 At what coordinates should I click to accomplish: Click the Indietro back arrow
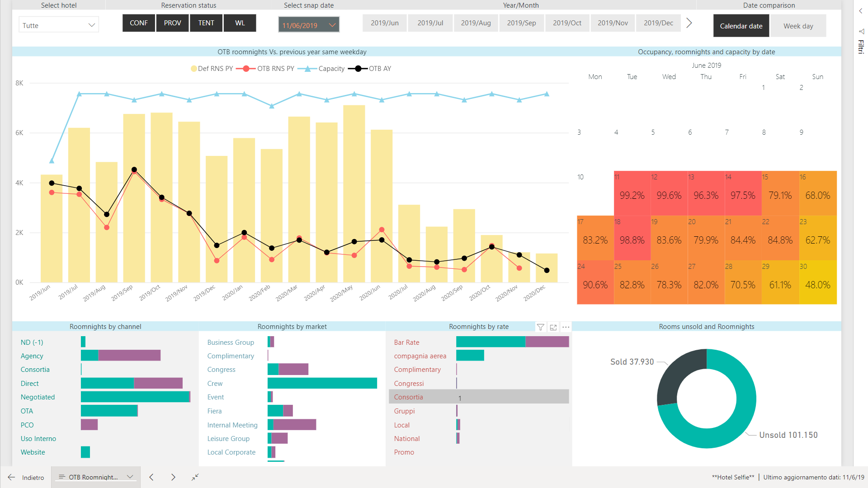pos(11,477)
